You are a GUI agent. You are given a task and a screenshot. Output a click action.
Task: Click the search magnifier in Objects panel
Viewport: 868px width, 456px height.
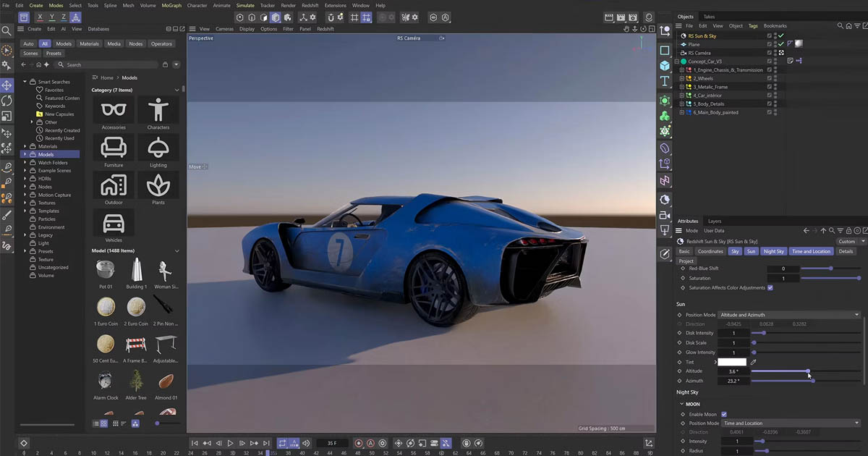pos(840,25)
